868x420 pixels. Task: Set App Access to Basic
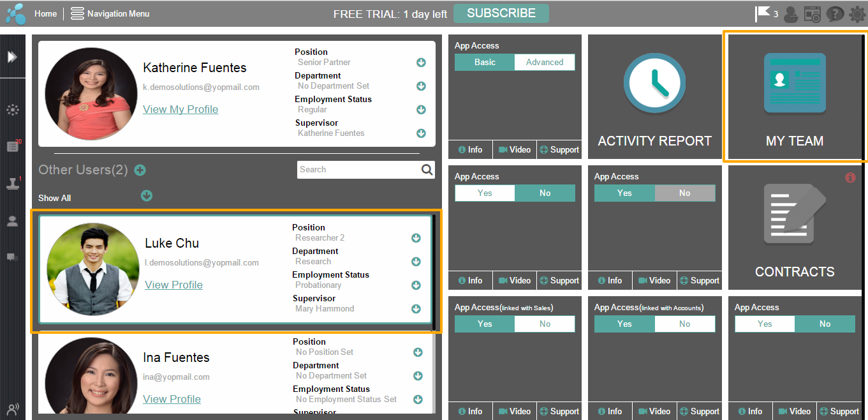(x=485, y=62)
